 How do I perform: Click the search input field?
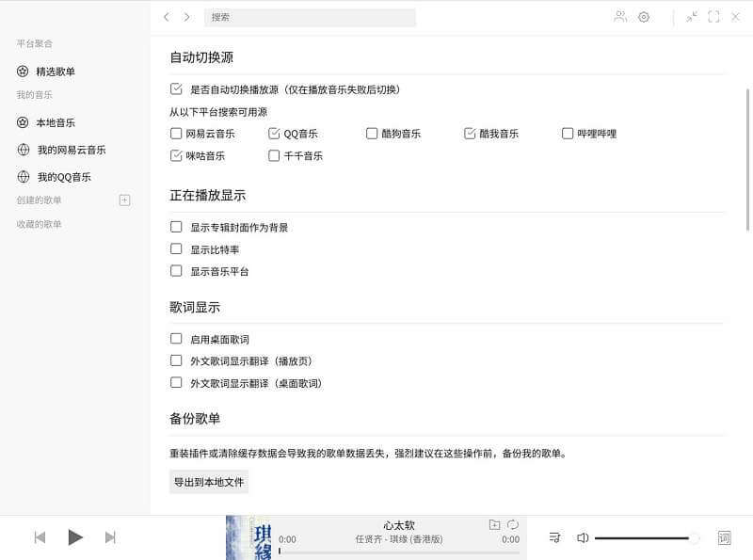pos(311,17)
